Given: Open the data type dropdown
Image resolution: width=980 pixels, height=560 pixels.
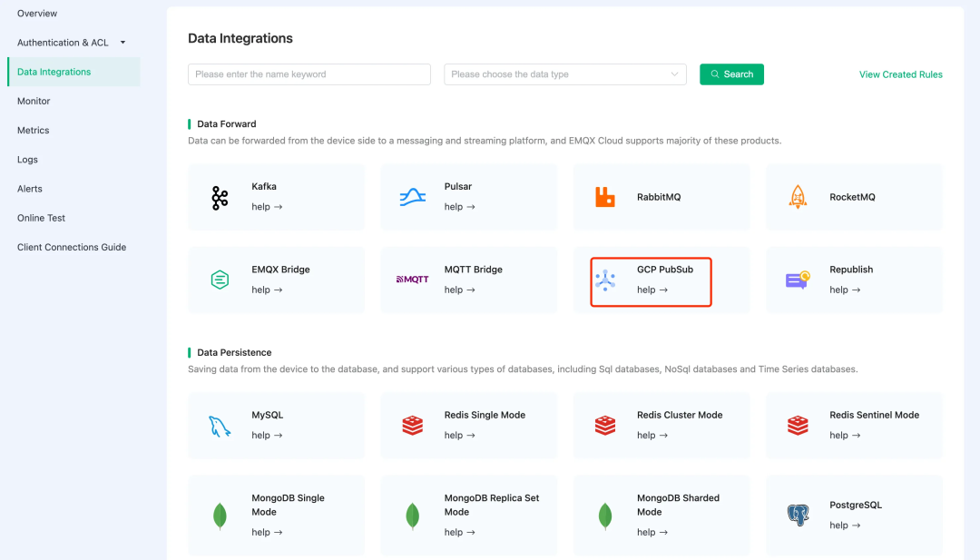Looking at the screenshot, I should coord(564,74).
